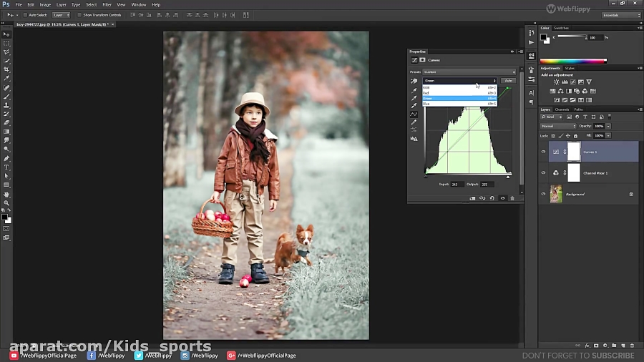Screen dimensions: 644x362
Task: Select the Horizontal Type tool
Action: coord(6,167)
